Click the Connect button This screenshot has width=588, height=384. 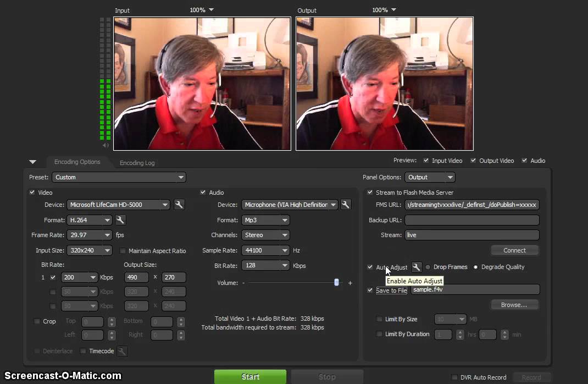[x=514, y=250]
